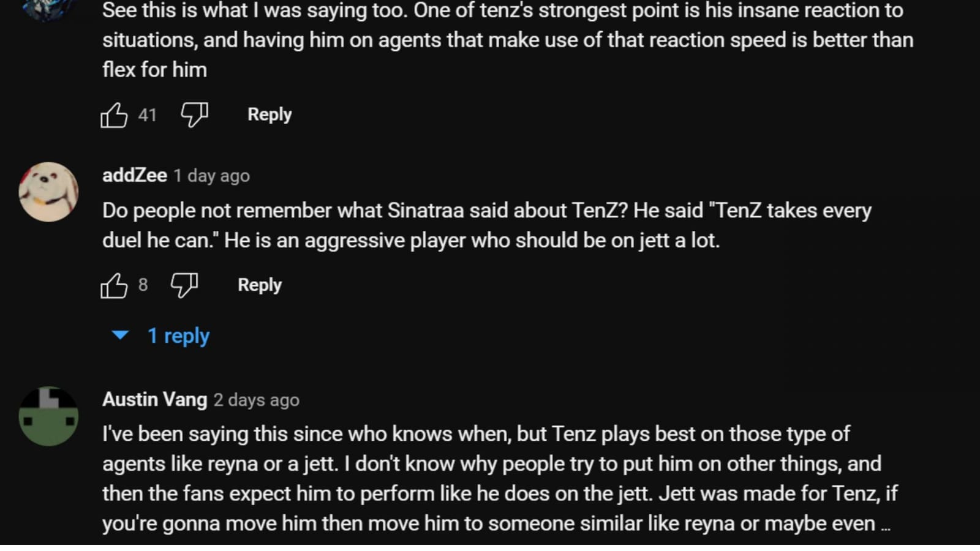The image size is (980, 551).
Task: Like addZee's comment about Sinatraa
Action: (114, 284)
